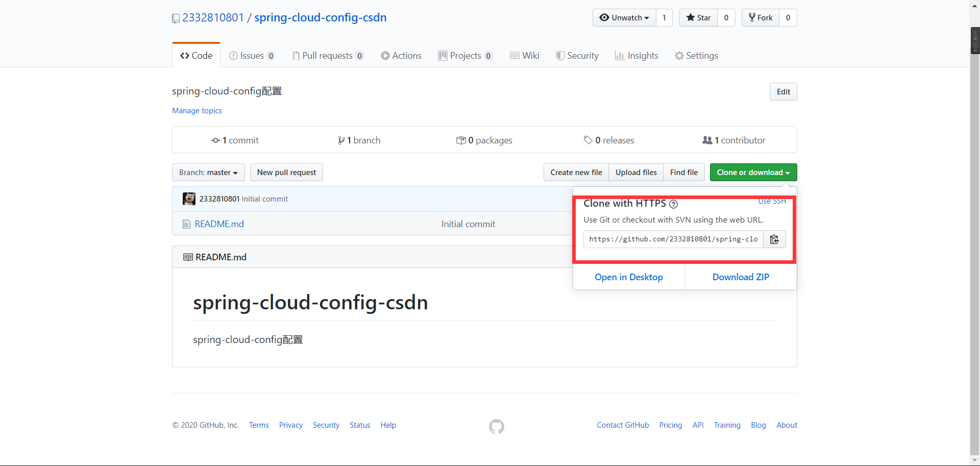Open the Terms footer link
Screen dimensions: 980x466
click(259, 425)
